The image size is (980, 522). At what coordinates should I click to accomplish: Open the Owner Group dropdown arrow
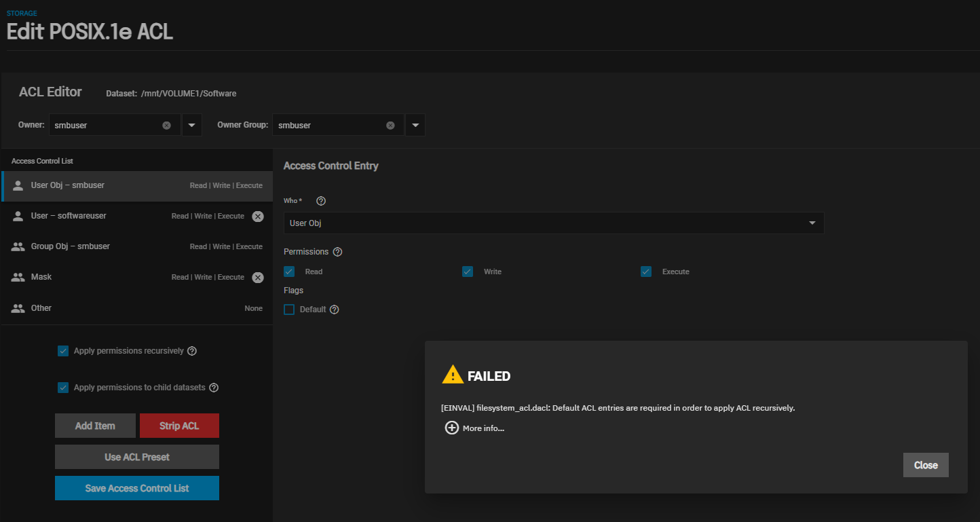415,125
